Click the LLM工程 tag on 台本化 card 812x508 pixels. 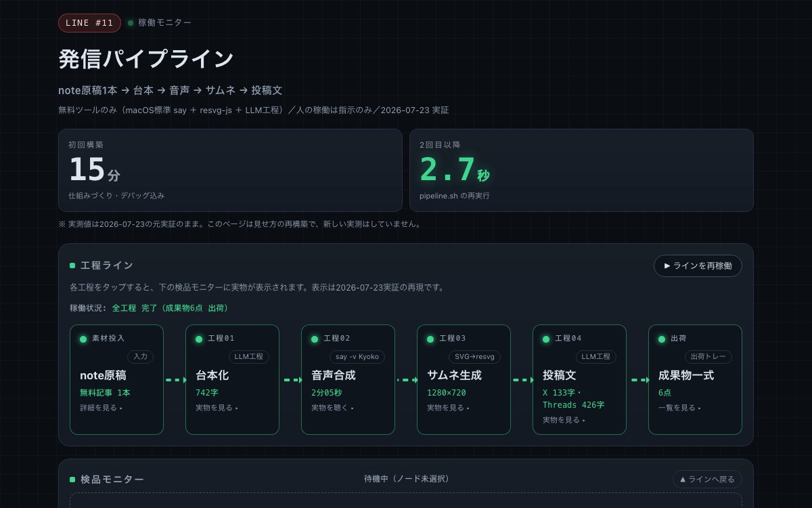point(249,356)
